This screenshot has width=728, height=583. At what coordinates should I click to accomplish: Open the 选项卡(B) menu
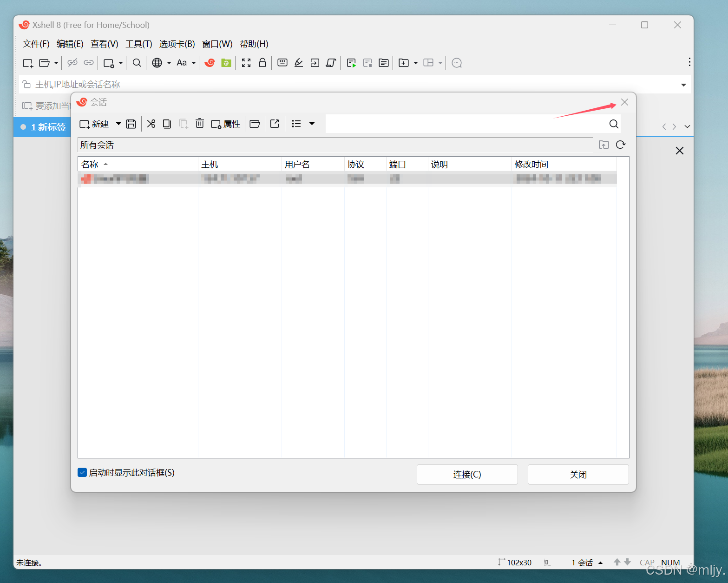coord(177,44)
